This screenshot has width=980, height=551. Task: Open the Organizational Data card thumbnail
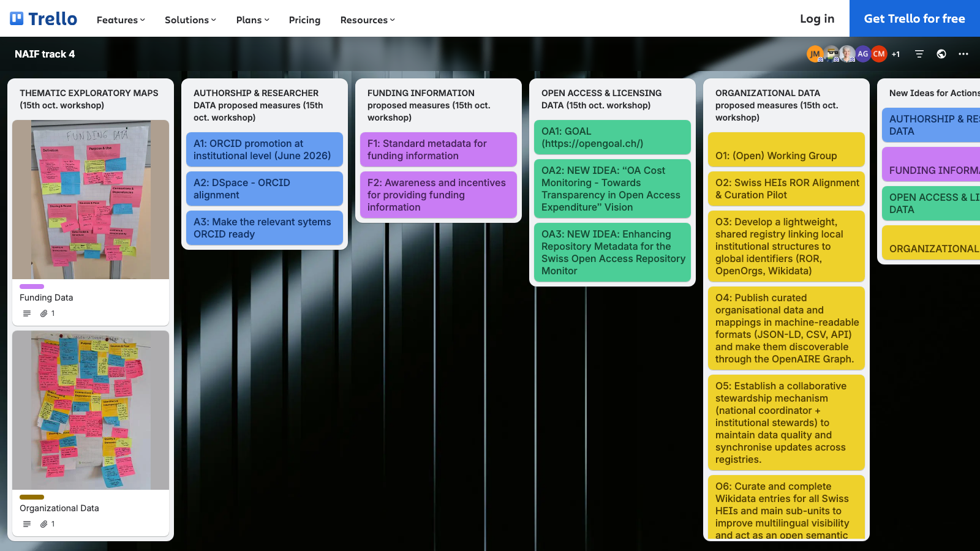coord(90,410)
